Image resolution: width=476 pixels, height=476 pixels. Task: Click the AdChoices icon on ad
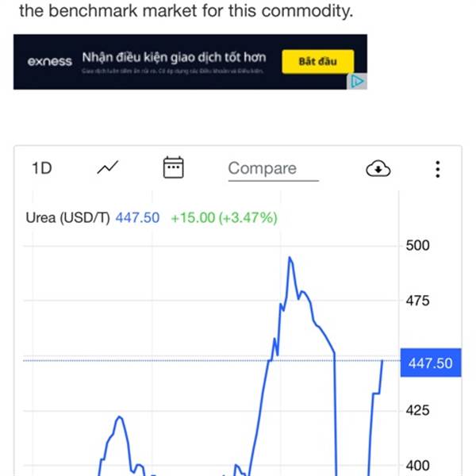(357, 82)
